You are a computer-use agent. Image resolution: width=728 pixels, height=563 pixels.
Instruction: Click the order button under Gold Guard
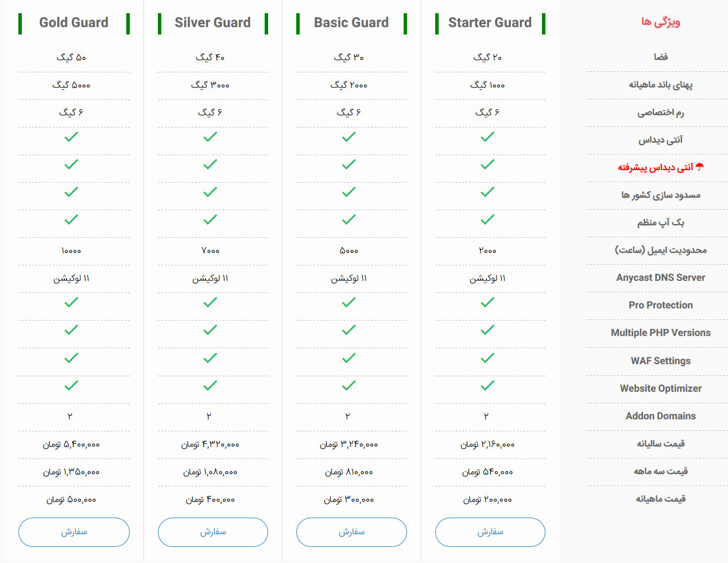click(73, 532)
